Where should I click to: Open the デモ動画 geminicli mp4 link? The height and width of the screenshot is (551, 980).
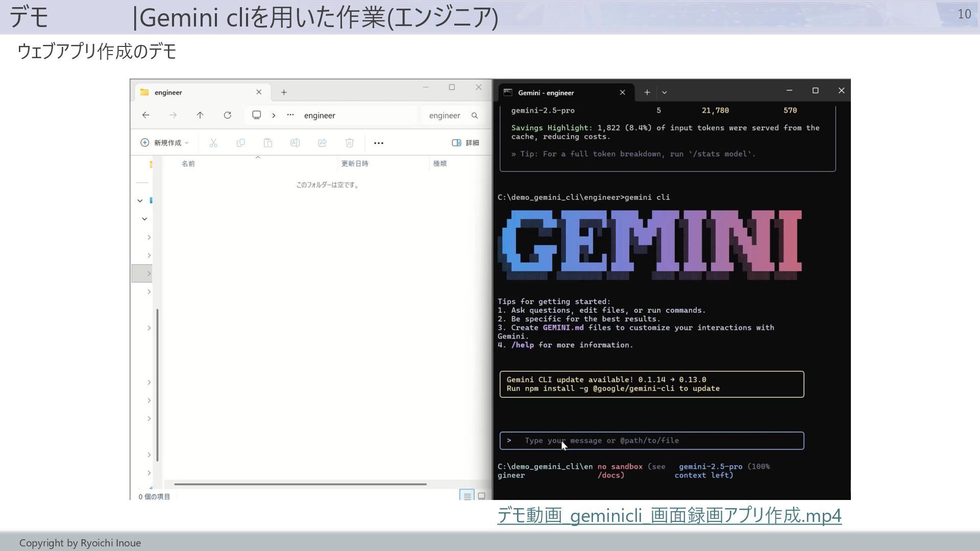pos(669,515)
